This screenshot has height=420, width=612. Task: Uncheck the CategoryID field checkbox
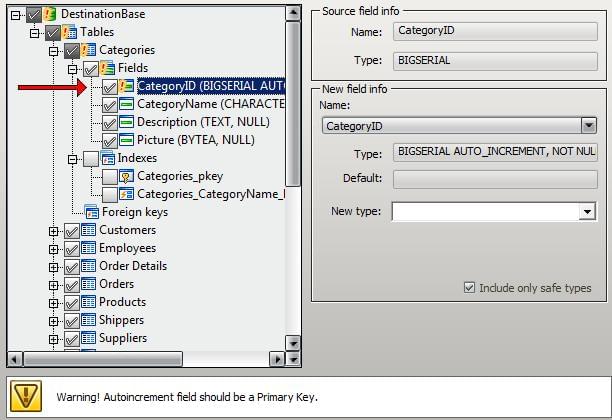pyautogui.click(x=110, y=87)
